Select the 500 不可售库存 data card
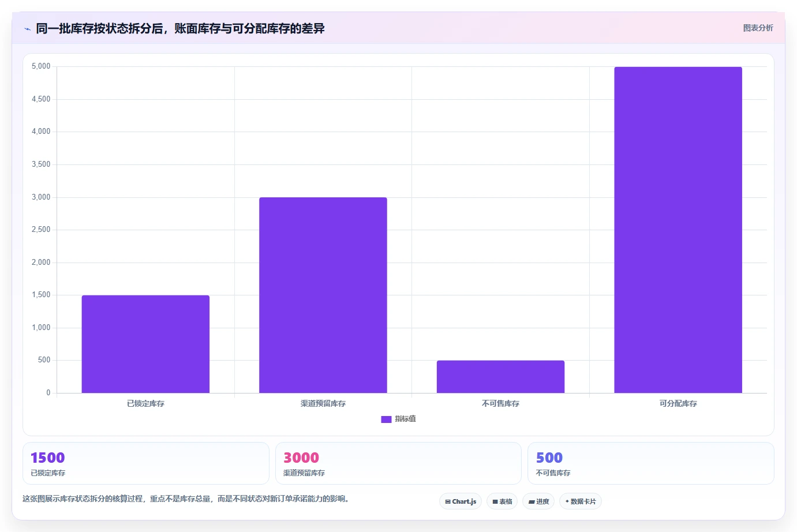 click(x=651, y=463)
